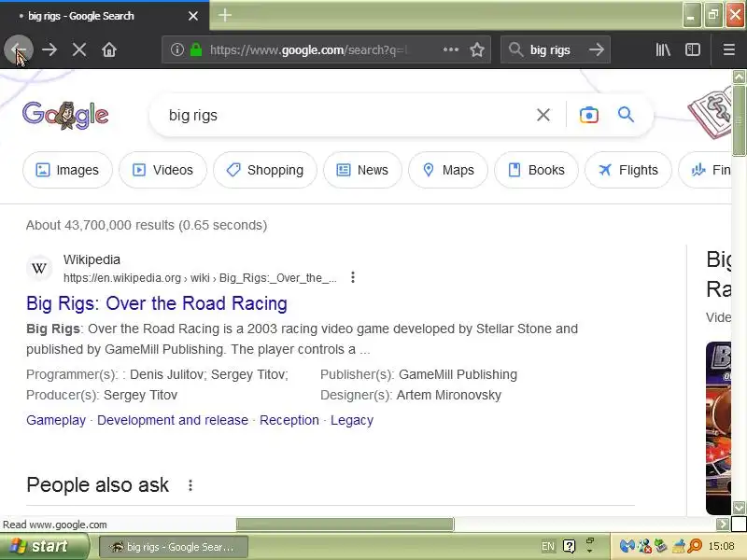Open 'People also ask' three-dot options
This screenshot has height=560, width=747.
click(190, 485)
